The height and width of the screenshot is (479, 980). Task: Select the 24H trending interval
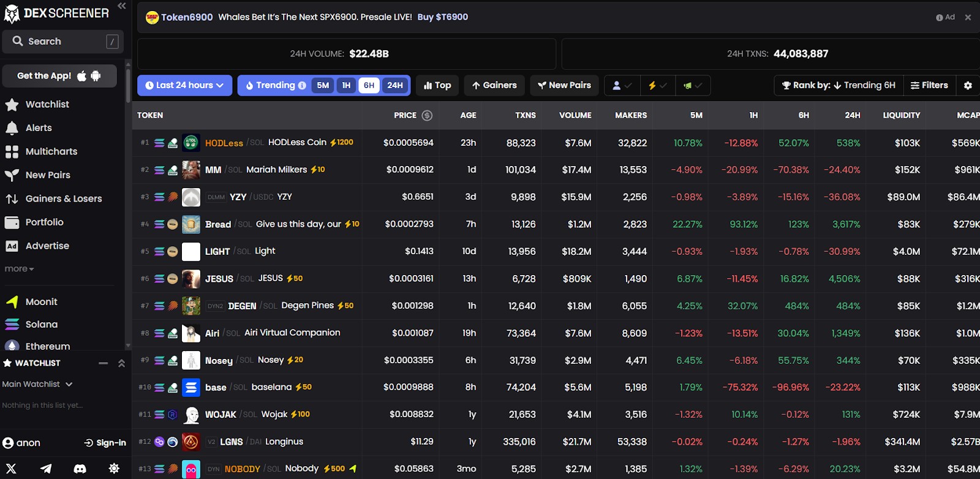pos(395,86)
